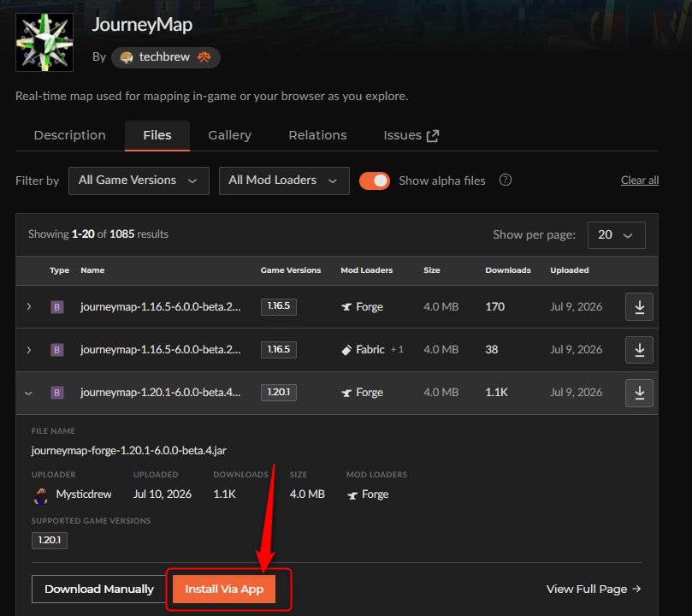The width and height of the screenshot is (692, 616).
Task: Click the beta type badge of the Fabric file
Action: click(x=57, y=350)
